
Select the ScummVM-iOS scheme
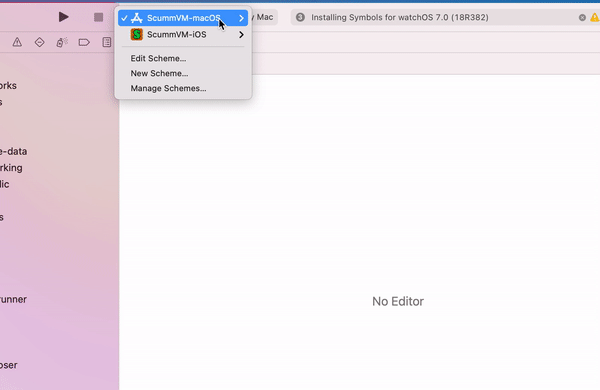pyautogui.click(x=183, y=34)
